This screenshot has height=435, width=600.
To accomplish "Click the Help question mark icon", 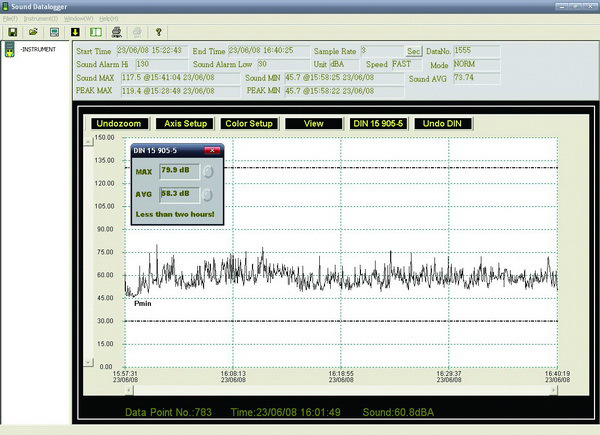I will click(158, 32).
